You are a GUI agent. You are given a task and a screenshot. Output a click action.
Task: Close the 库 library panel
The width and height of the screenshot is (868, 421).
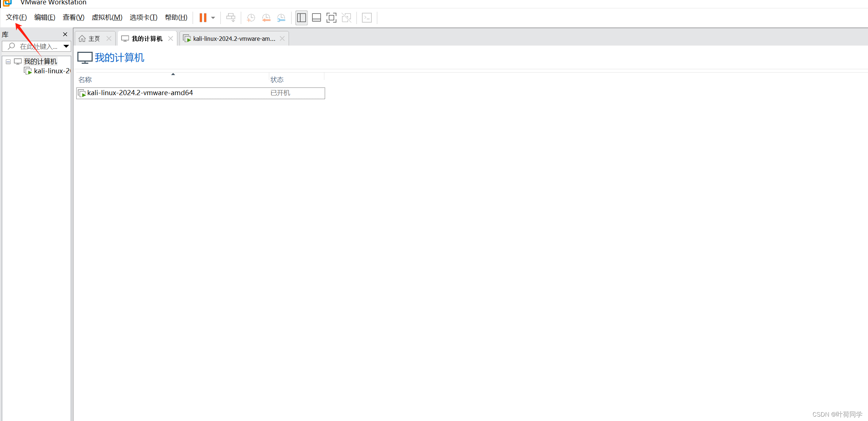[65, 34]
